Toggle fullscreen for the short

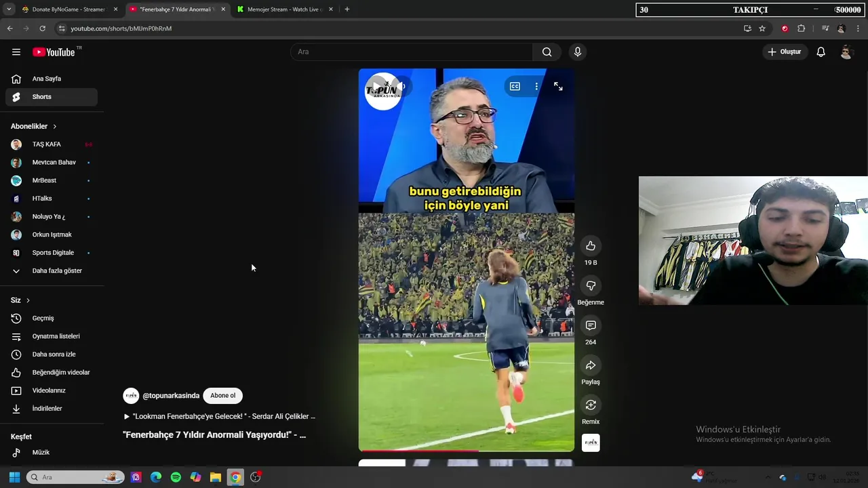558,86
